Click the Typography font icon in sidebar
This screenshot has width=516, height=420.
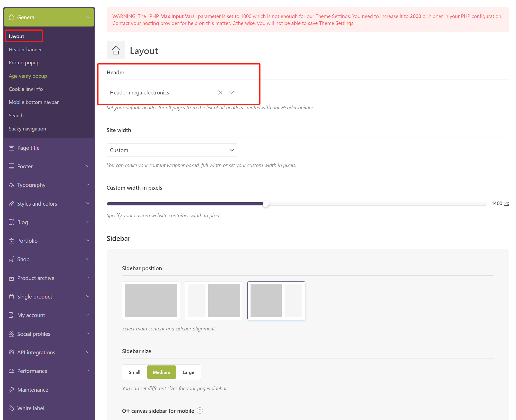[11, 185]
